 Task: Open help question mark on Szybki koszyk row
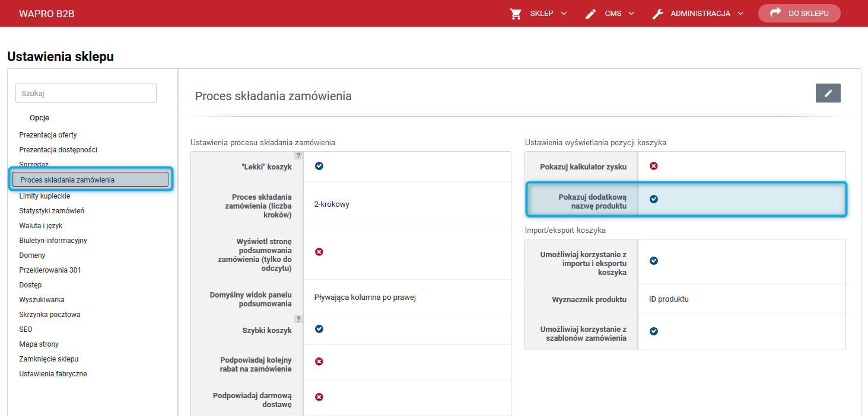298,319
